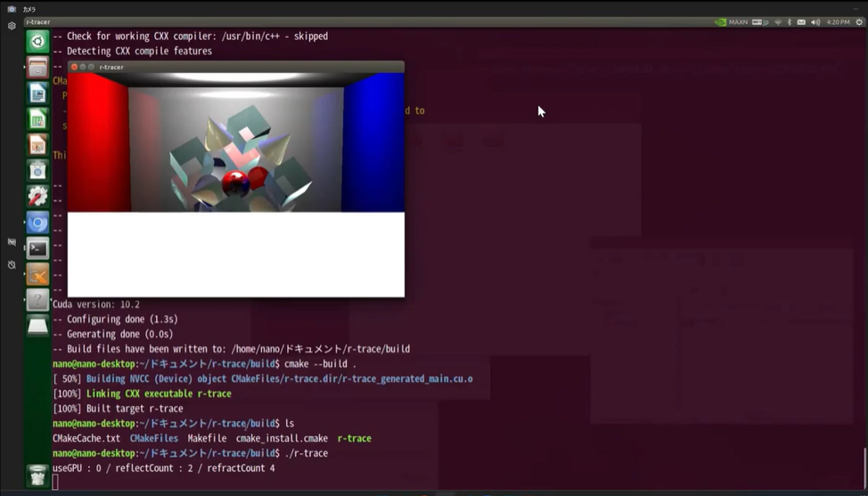Click the 4:20 PM clock

838,22
